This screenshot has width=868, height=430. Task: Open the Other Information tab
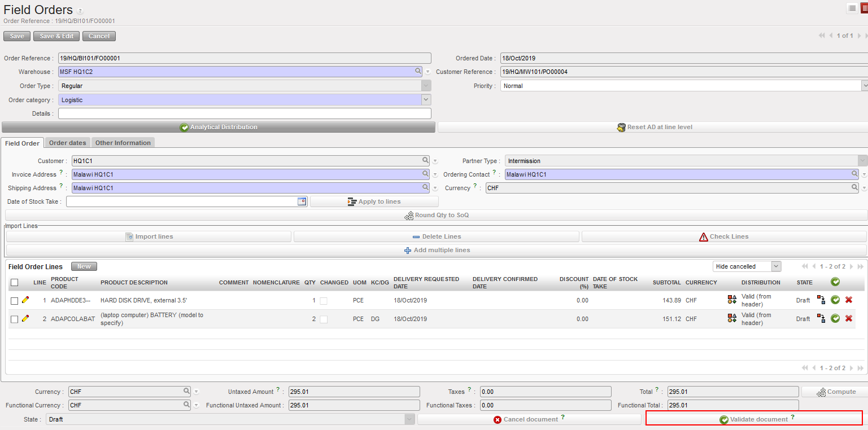pyautogui.click(x=123, y=143)
